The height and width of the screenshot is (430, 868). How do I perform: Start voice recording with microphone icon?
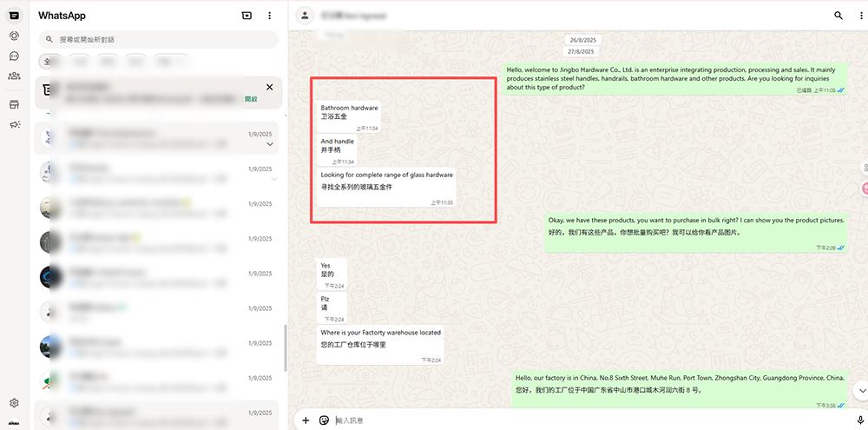pyautogui.click(x=860, y=420)
